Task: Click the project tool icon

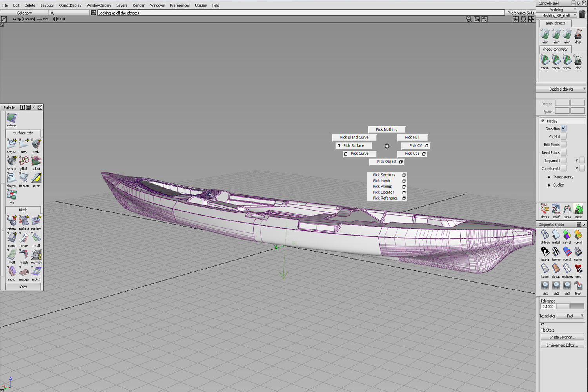Action: pyautogui.click(x=12, y=144)
